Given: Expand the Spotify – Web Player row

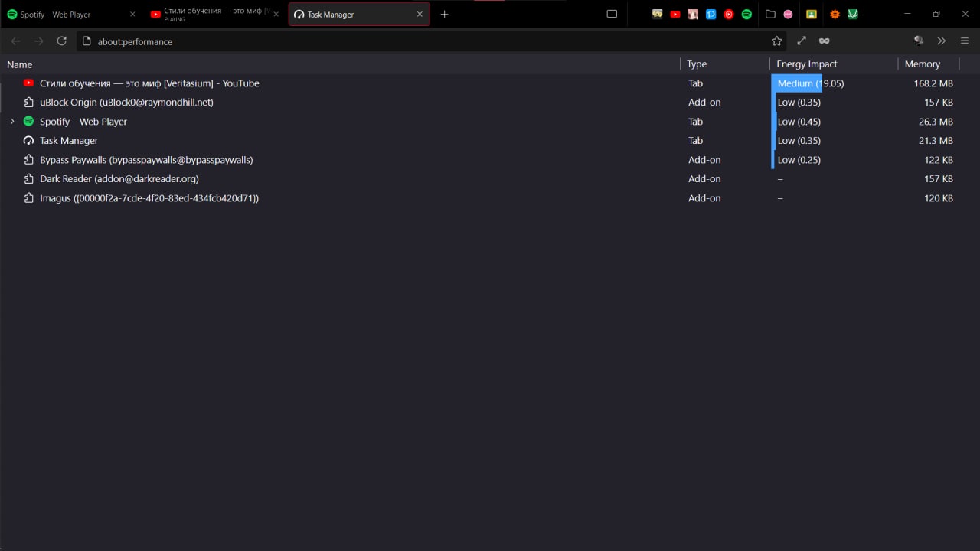Looking at the screenshot, I should click(x=12, y=122).
